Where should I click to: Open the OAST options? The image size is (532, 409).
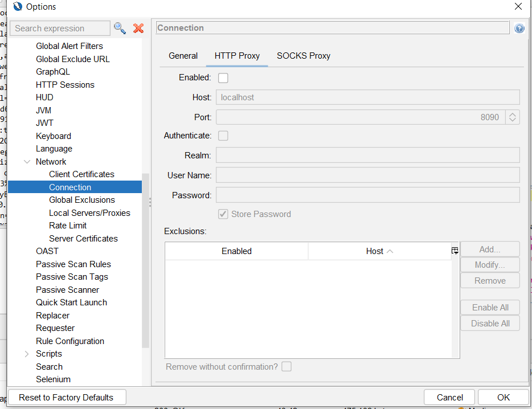(x=47, y=251)
